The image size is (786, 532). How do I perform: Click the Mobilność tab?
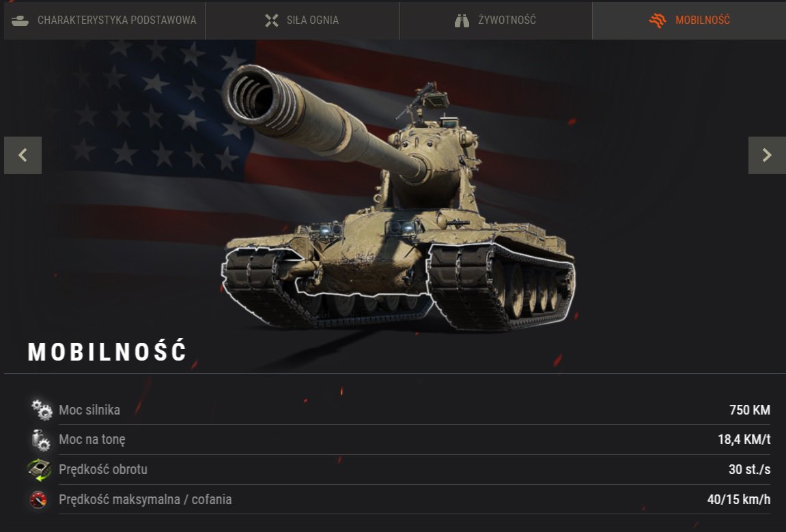(689, 20)
